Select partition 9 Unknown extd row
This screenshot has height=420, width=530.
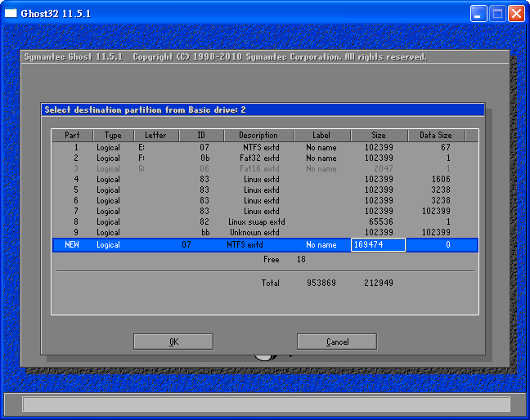[x=265, y=232]
